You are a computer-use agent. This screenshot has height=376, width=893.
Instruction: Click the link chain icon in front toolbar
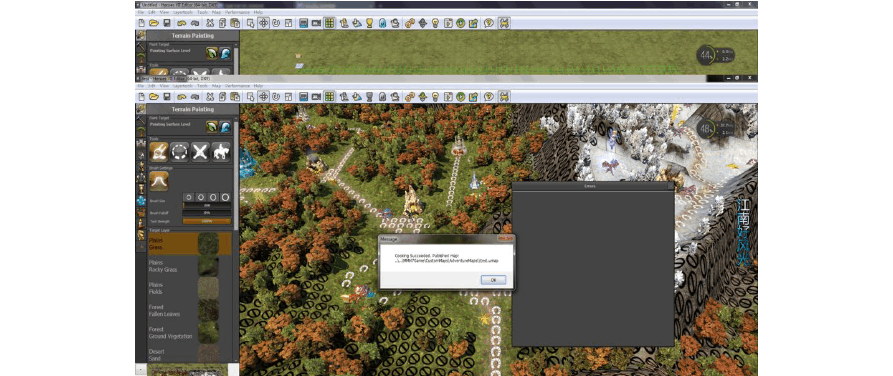point(409,96)
